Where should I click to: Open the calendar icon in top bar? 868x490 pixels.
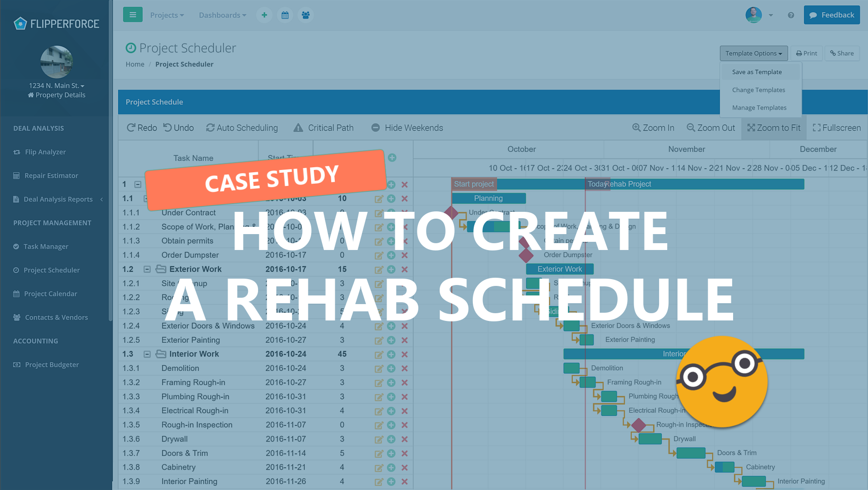coord(285,15)
